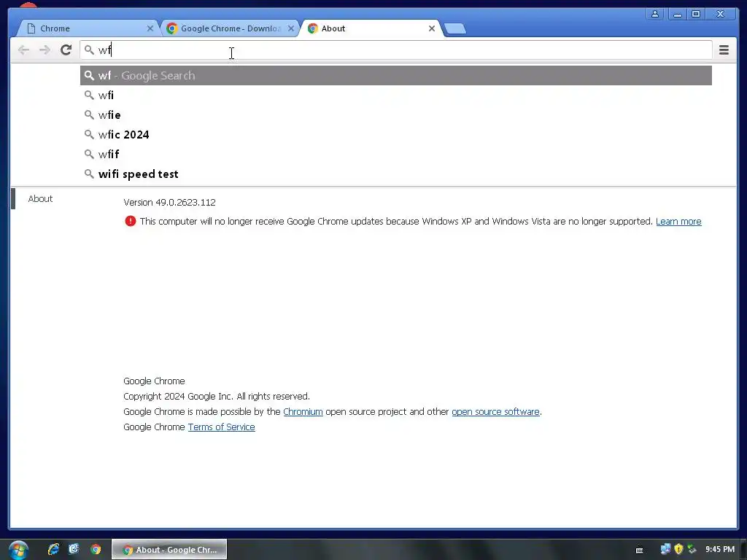Open the 'Learn more' link
The width and height of the screenshot is (747, 560).
tap(678, 222)
